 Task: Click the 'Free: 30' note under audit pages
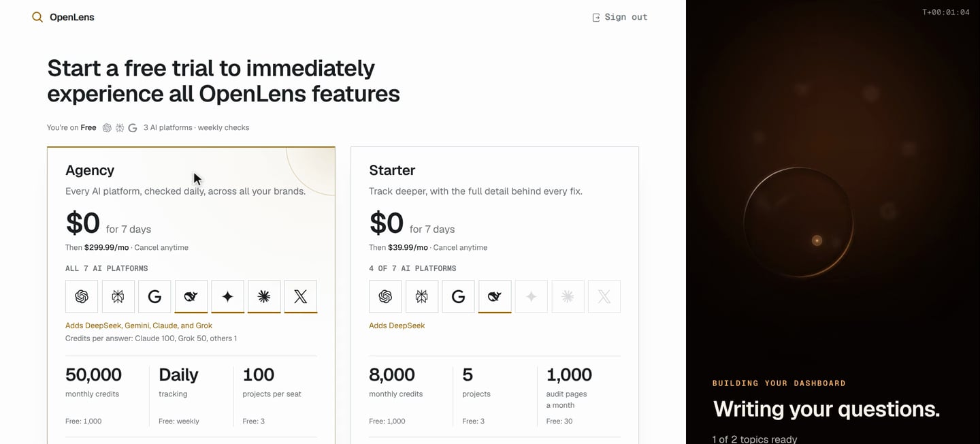[x=559, y=421]
